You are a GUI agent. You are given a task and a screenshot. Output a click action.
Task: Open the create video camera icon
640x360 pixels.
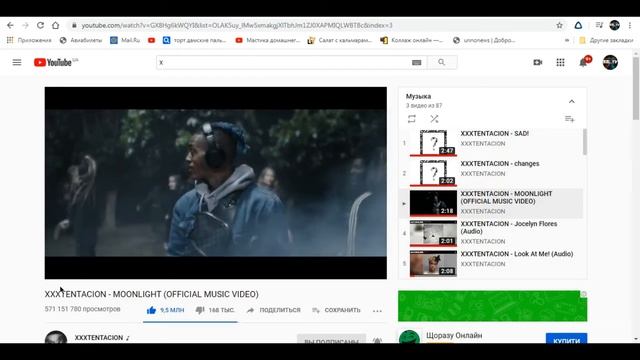[x=538, y=62]
